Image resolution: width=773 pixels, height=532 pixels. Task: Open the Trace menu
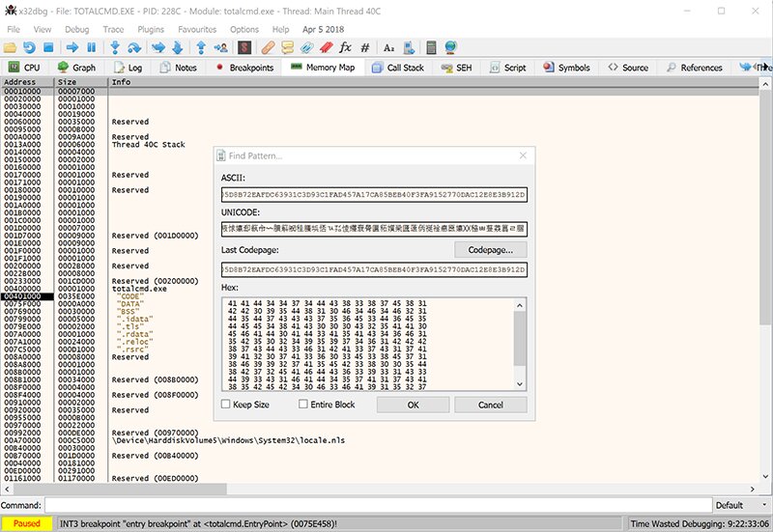click(x=113, y=30)
